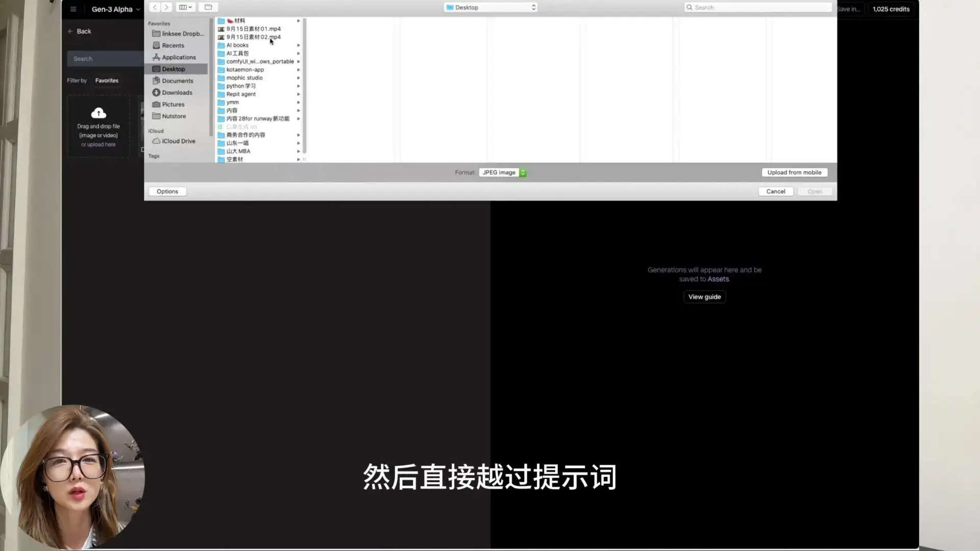Toggle the Favorites filter chip

click(x=107, y=80)
